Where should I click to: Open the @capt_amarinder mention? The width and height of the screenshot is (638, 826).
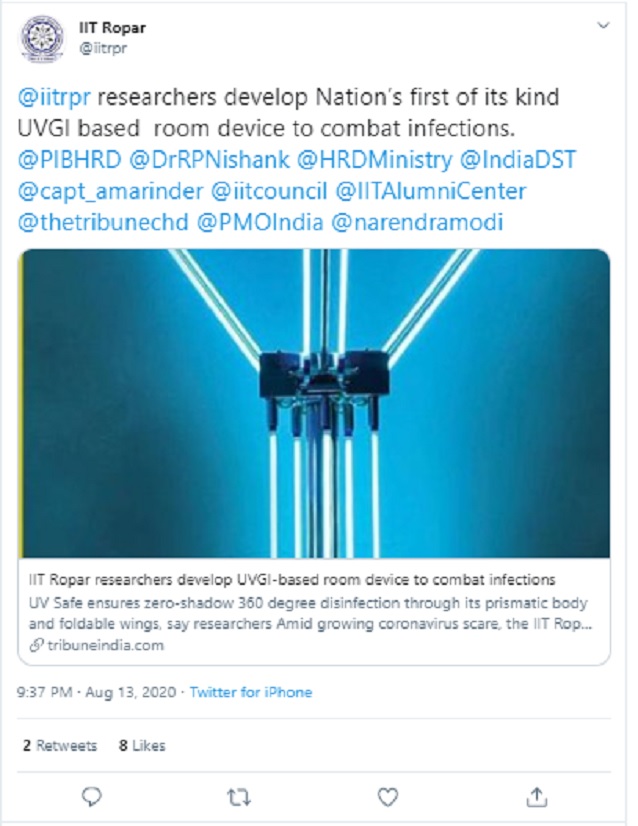[x=95, y=190]
